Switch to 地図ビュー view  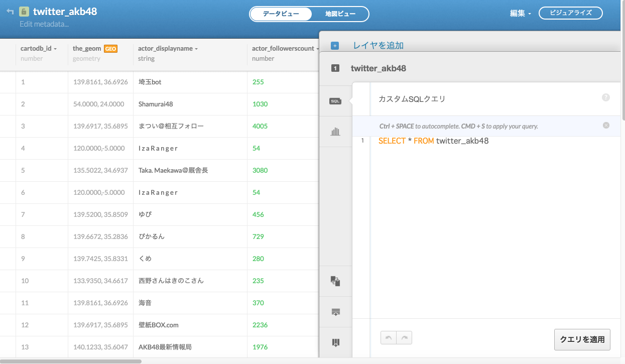(x=340, y=14)
